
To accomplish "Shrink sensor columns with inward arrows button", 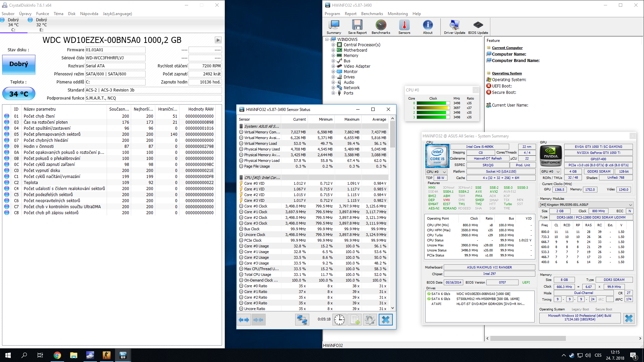I will point(258,320).
